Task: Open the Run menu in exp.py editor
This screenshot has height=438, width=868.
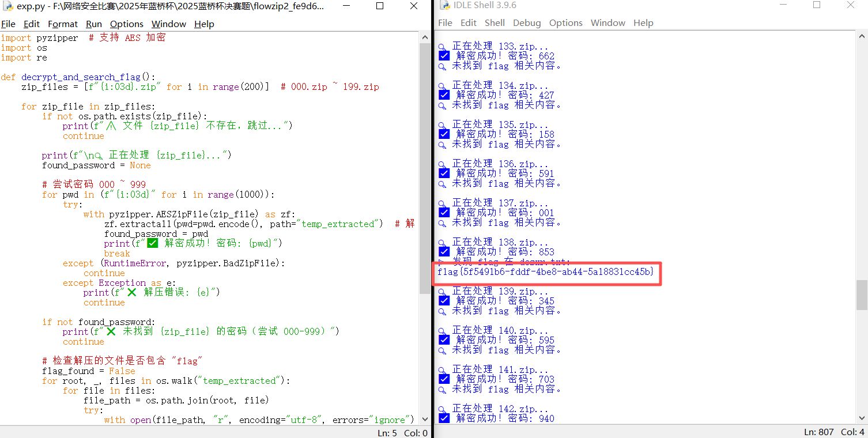Action: 93,24
